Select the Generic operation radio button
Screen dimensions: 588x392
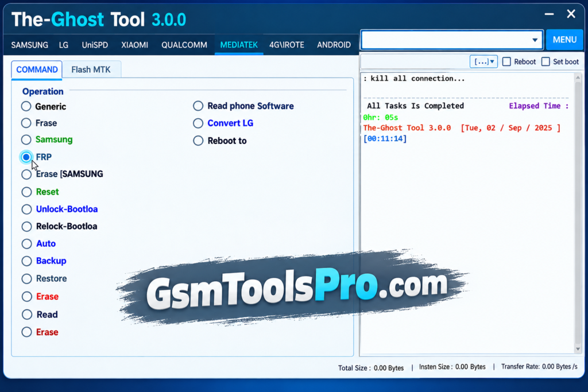coord(26,106)
